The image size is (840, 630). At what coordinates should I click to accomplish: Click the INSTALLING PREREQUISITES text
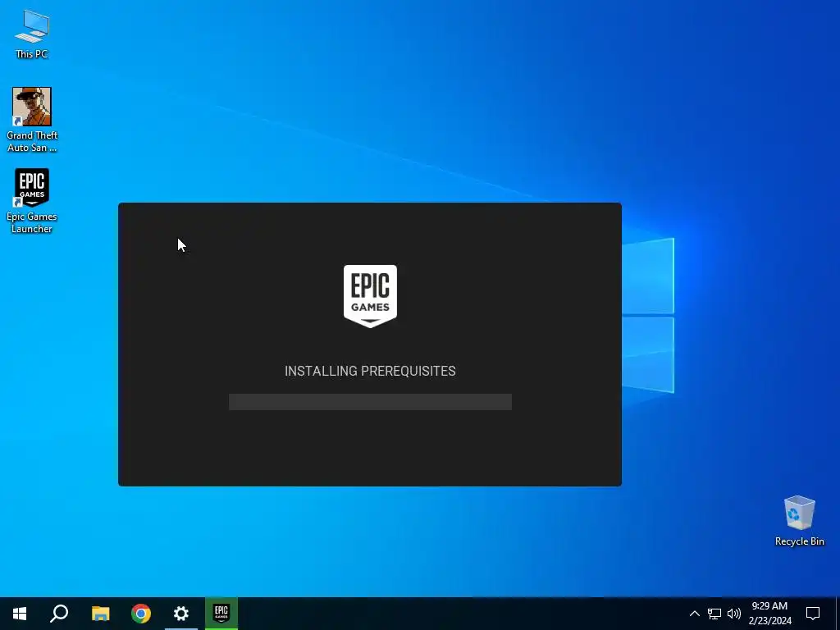pos(370,372)
